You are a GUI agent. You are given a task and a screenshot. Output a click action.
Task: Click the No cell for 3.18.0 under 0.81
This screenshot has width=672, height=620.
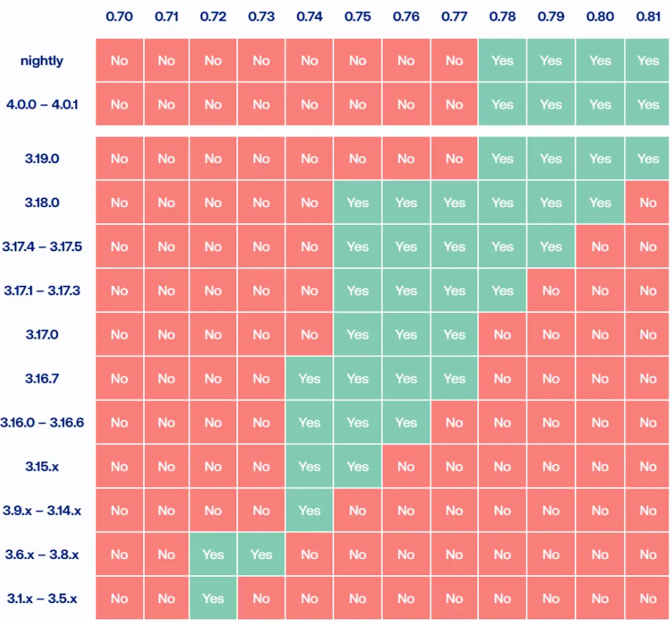tap(648, 203)
